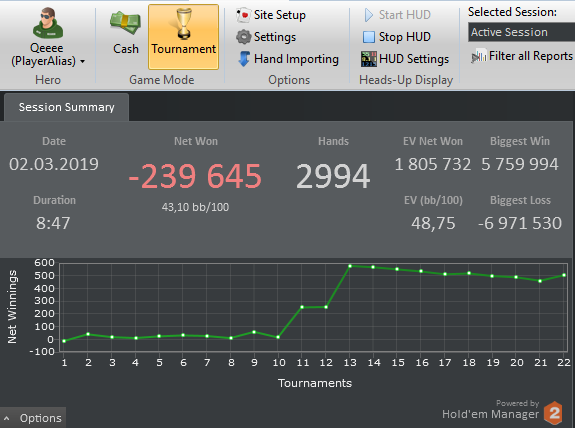
Task: Click the duration value 8:47
Action: [53, 223]
